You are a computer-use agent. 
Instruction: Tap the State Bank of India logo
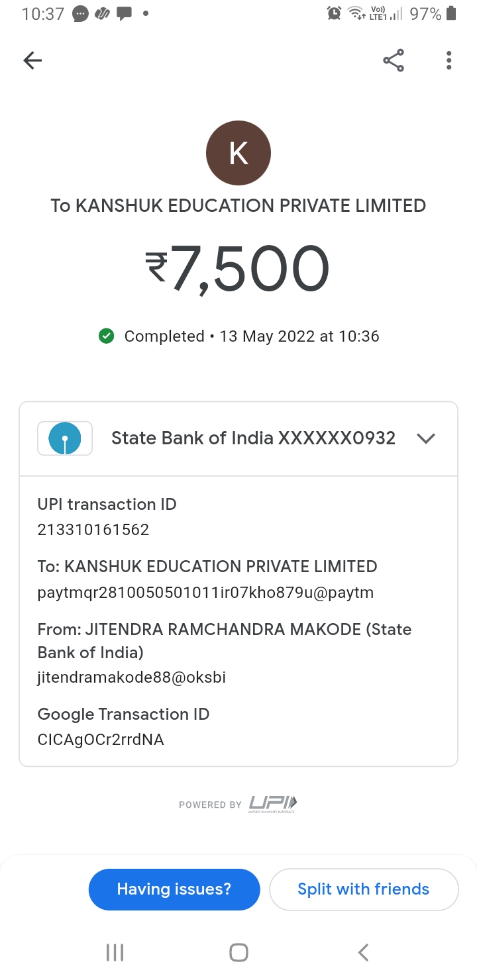click(65, 438)
